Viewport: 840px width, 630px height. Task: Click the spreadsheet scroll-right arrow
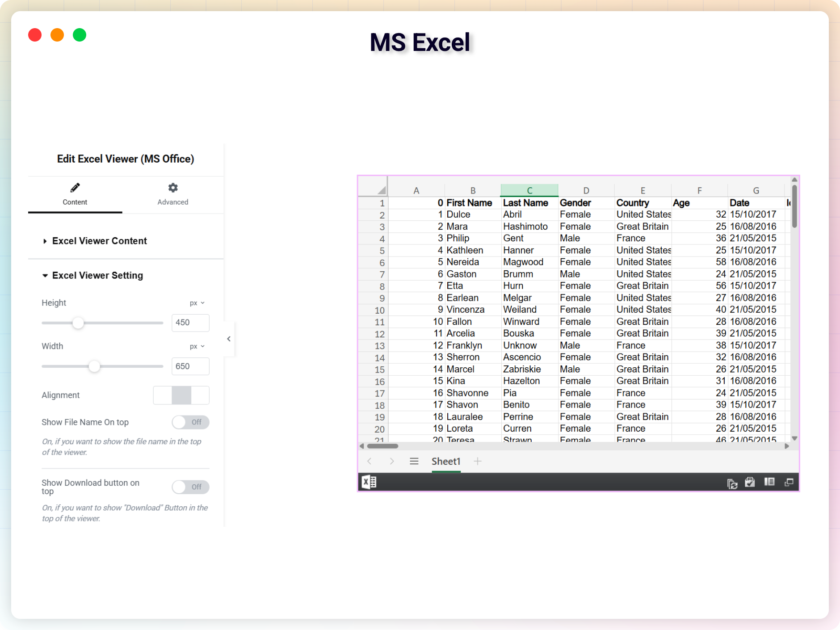pos(787,446)
